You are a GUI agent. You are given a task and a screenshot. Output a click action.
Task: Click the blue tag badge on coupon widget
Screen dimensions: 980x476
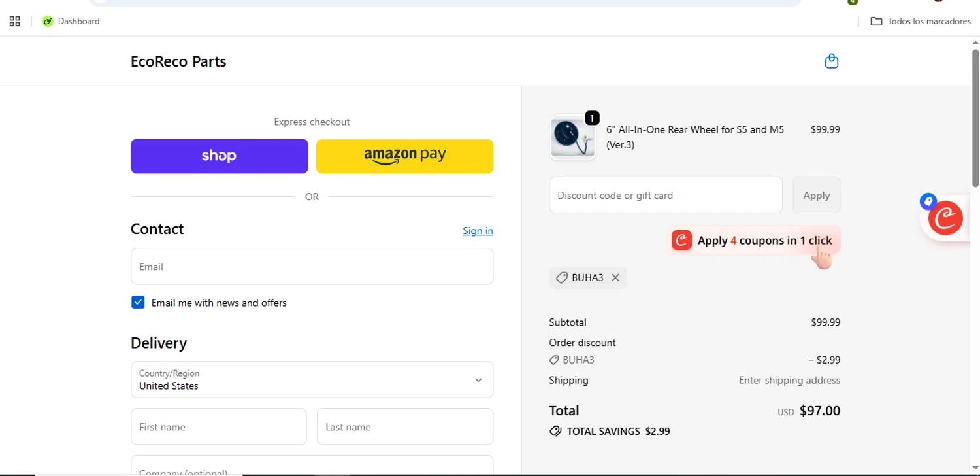click(x=928, y=201)
